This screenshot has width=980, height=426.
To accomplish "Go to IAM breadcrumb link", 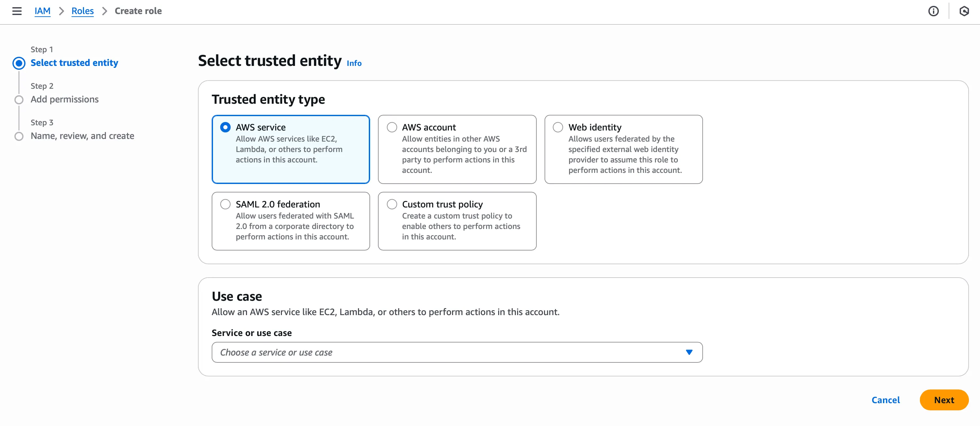I will tap(42, 11).
